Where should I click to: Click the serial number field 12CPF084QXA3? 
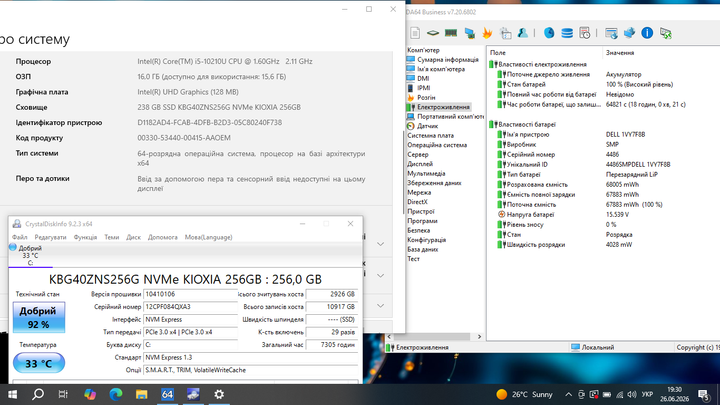coord(190,307)
